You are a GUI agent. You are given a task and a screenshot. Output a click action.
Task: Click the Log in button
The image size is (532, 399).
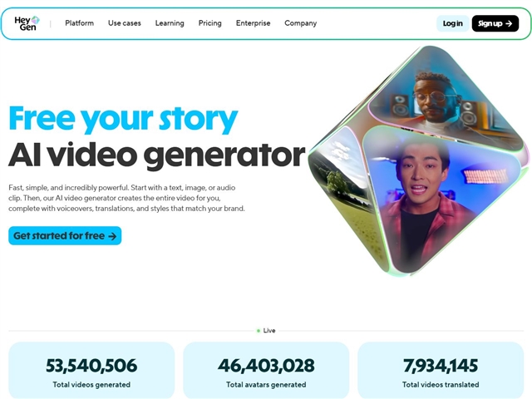click(x=452, y=23)
